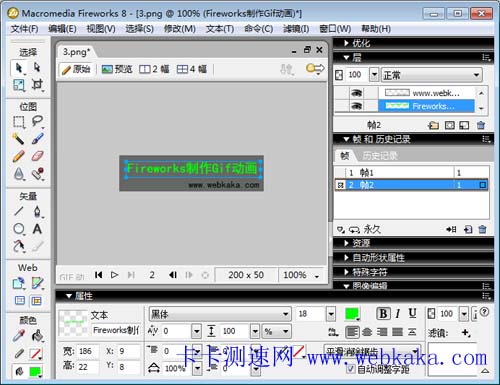The image size is (500, 385).
Task: Delete the selected layer with trash icon
Action: click(481, 125)
